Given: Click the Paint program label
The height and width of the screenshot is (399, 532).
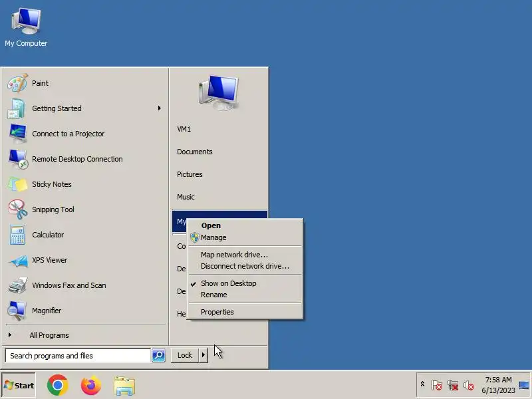Looking at the screenshot, I should (40, 83).
